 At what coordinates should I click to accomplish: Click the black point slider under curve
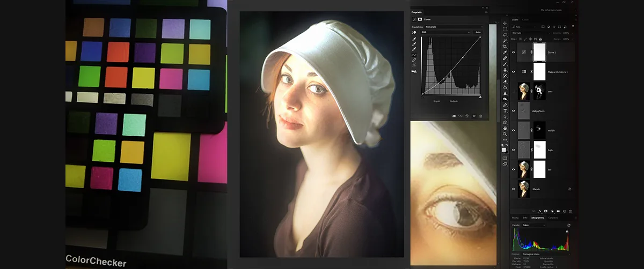(422, 97)
